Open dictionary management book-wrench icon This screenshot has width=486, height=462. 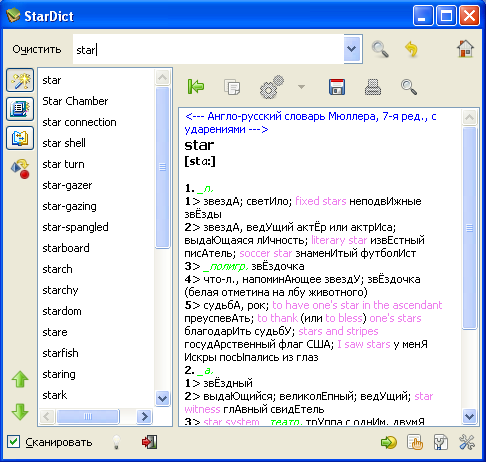tap(441, 442)
